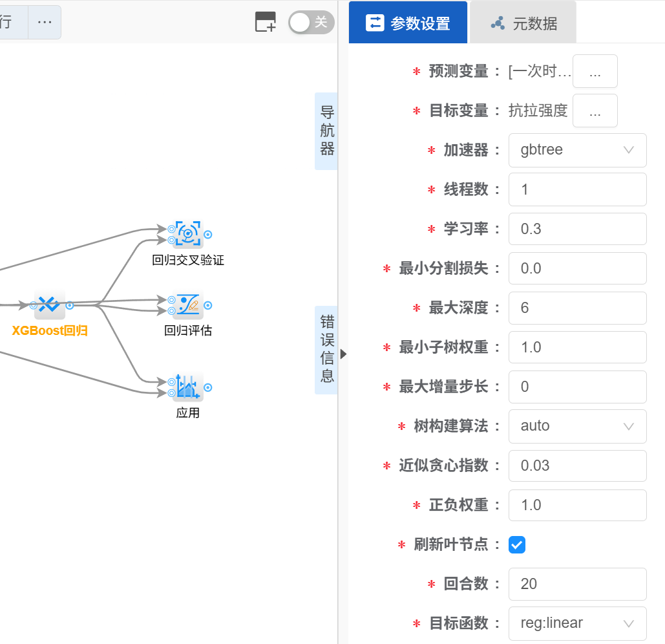Click output port of 回归交叉验证 node
This screenshot has width=665, height=644.
[208, 234]
